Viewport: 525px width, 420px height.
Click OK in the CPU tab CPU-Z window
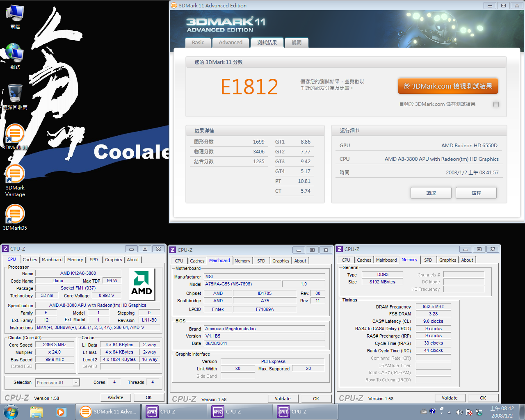click(x=149, y=397)
